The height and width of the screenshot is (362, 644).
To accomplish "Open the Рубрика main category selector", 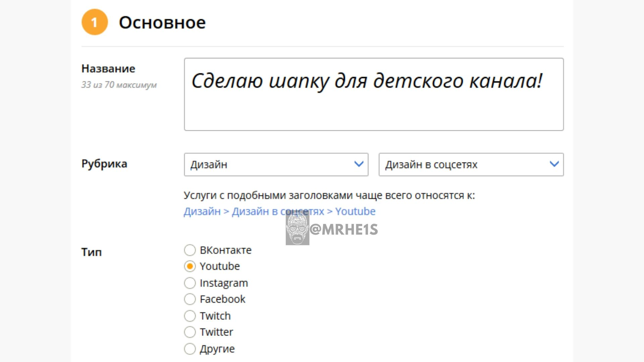I will (x=276, y=165).
